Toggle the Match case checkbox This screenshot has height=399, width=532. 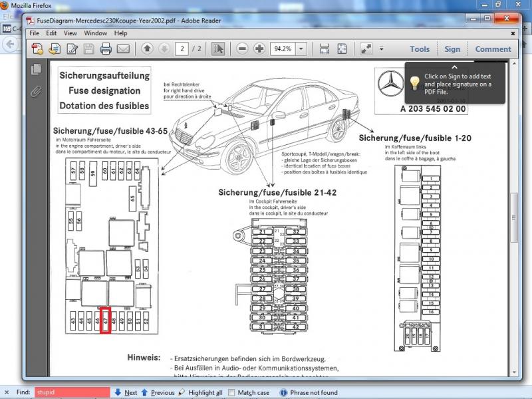231,392
